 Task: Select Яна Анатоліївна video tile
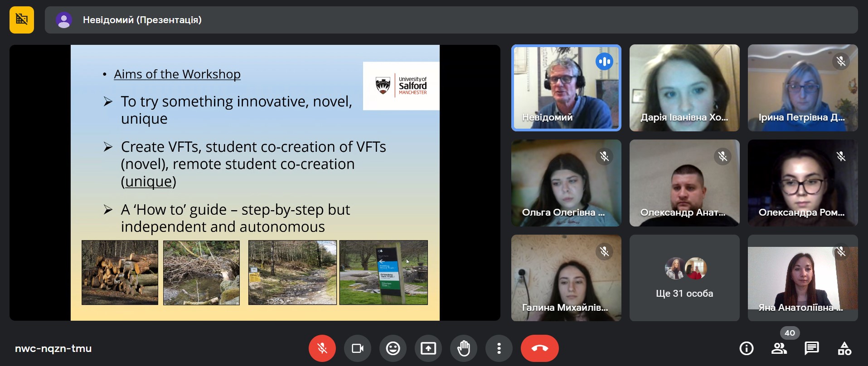(x=803, y=278)
